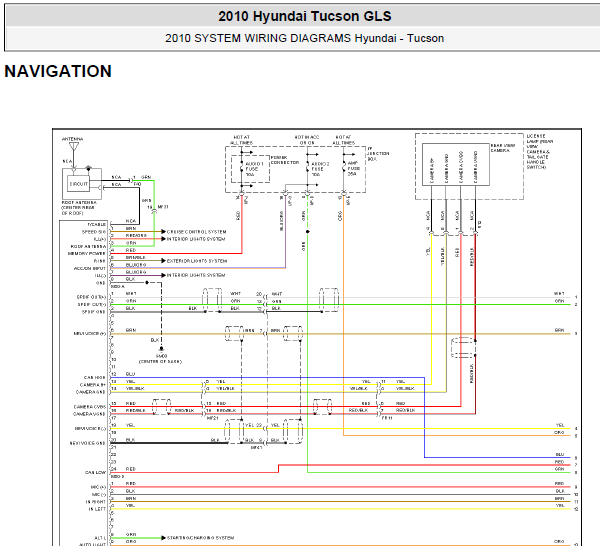The image size is (600, 546).
Task: Click the 'HOT IN ACC OR ON' label
Action: pyautogui.click(x=307, y=140)
